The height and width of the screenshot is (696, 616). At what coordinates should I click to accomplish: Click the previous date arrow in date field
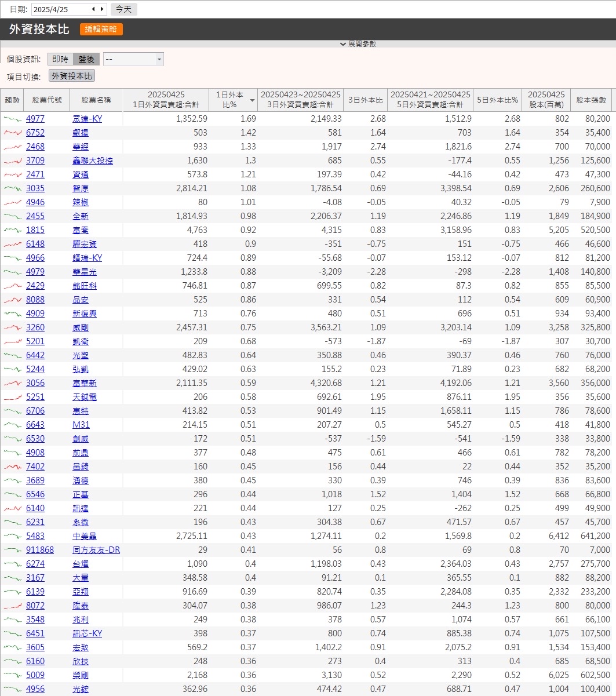tap(94, 9)
